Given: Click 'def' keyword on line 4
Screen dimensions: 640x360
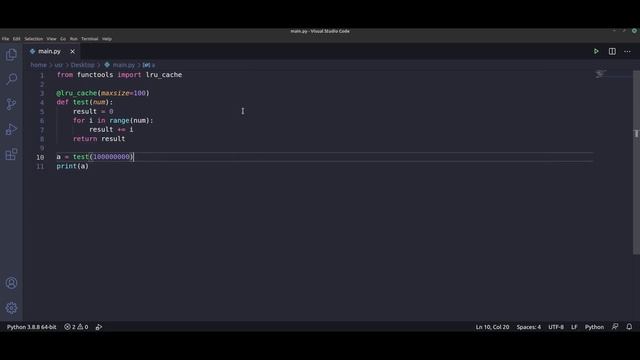Looking at the screenshot, I should click(62, 102).
